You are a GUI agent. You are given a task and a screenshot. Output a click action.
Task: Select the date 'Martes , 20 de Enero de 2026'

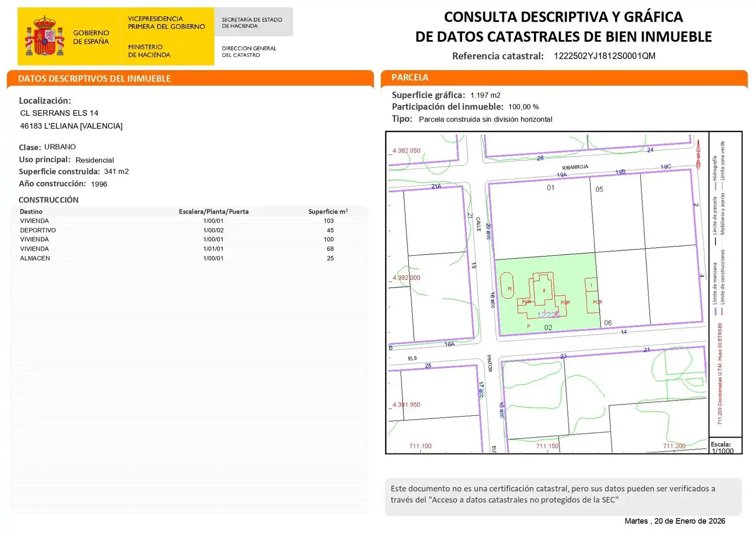click(675, 521)
